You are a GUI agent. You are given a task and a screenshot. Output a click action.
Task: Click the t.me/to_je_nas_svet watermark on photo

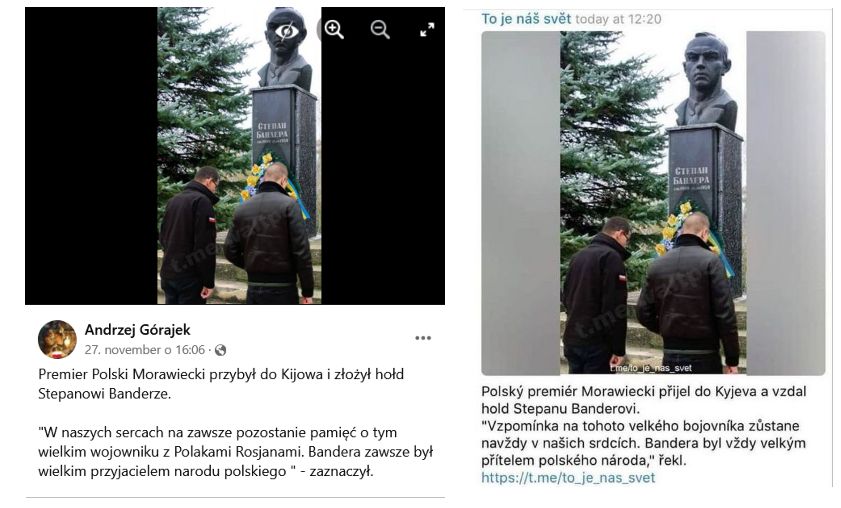tap(651, 368)
